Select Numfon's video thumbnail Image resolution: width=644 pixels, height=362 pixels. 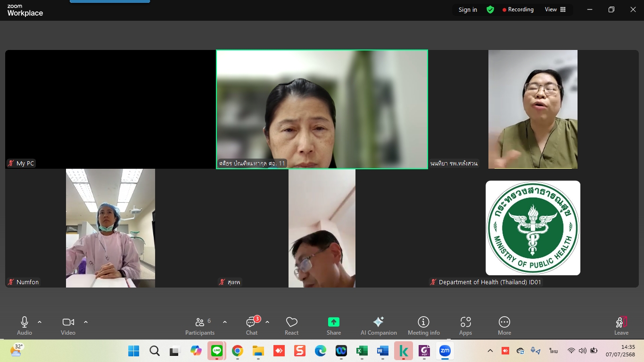pos(110,228)
